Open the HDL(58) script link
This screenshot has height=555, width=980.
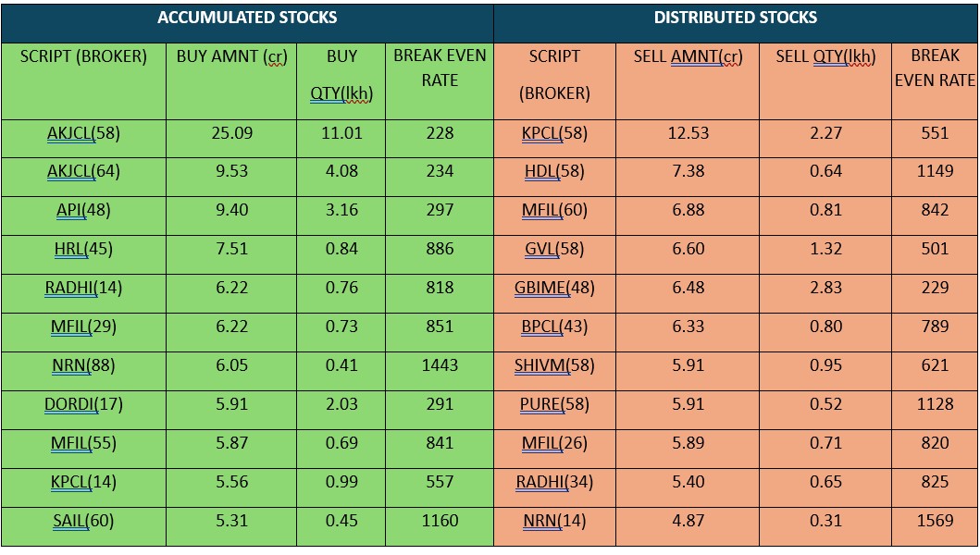point(554,172)
